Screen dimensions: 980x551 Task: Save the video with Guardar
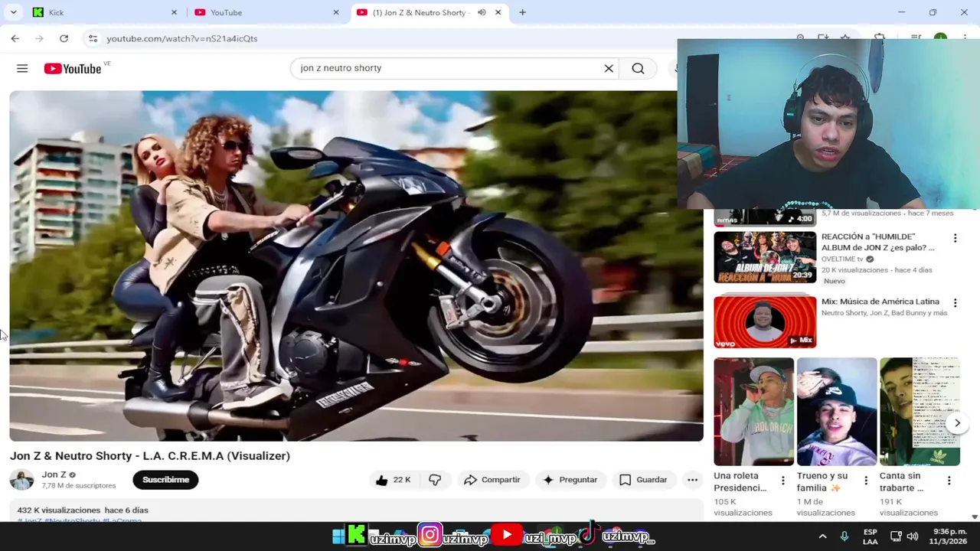tap(643, 480)
